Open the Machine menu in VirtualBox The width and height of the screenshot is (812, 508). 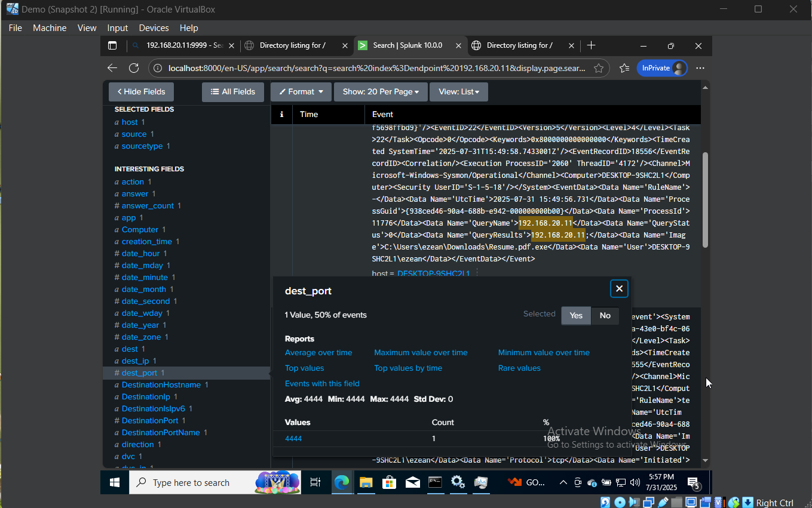point(50,27)
